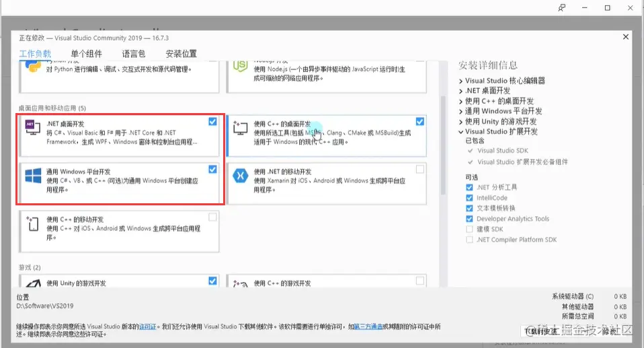Enable the .NET Compiler Platform SDK option
The height and width of the screenshot is (348, 644).
click(469, 240)
